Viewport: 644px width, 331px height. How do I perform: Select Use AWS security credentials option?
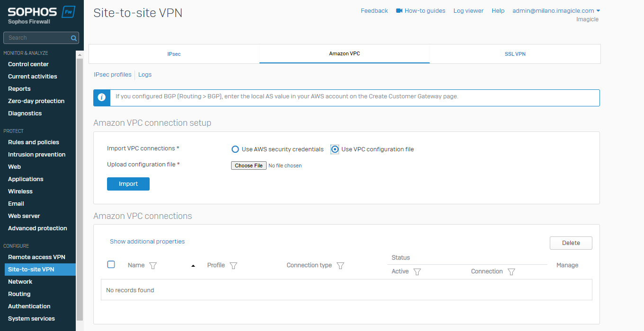[x=235, y=149]
